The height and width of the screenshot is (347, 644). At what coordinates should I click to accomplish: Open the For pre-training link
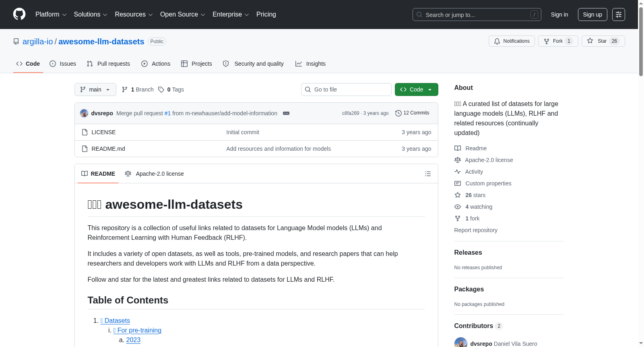[137, 330]
